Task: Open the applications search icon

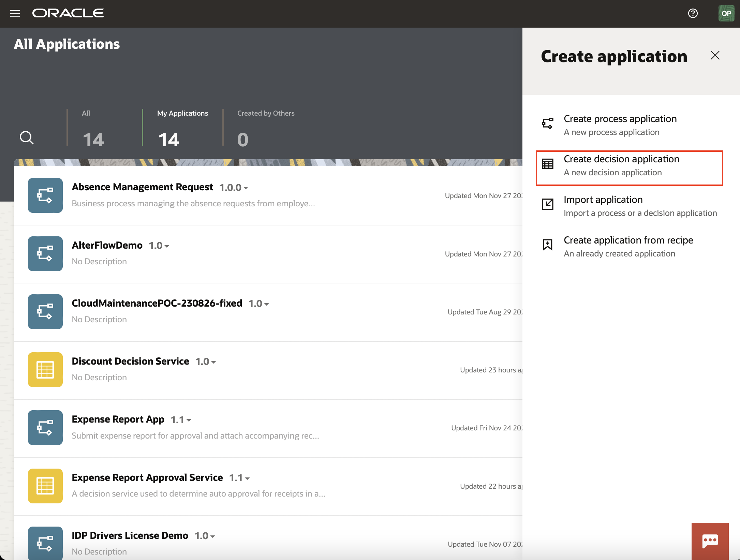Action: click(x=27, y=138)
